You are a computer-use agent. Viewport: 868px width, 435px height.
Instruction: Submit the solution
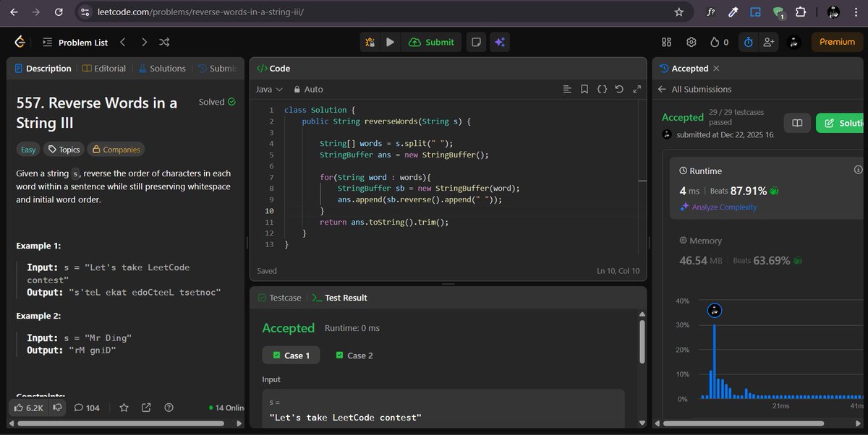point(431,42)
